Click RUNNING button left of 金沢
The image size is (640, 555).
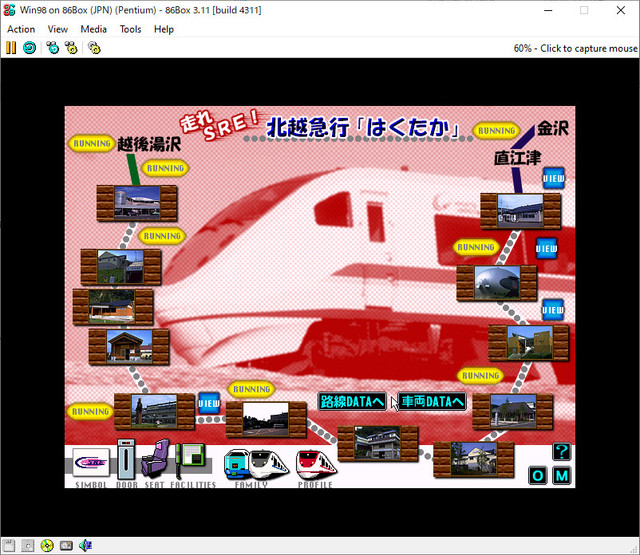[496, 131]
